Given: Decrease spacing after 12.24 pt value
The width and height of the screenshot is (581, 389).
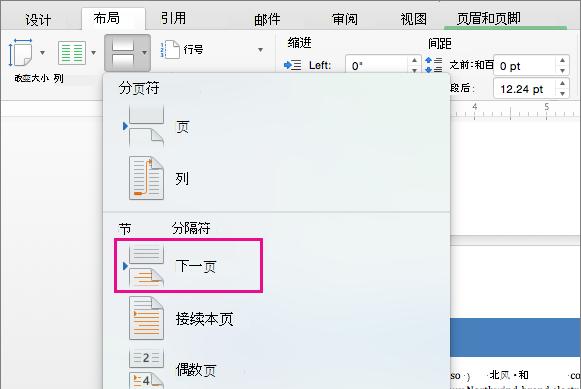Looking at the screenshot, I should click(562, 93).
